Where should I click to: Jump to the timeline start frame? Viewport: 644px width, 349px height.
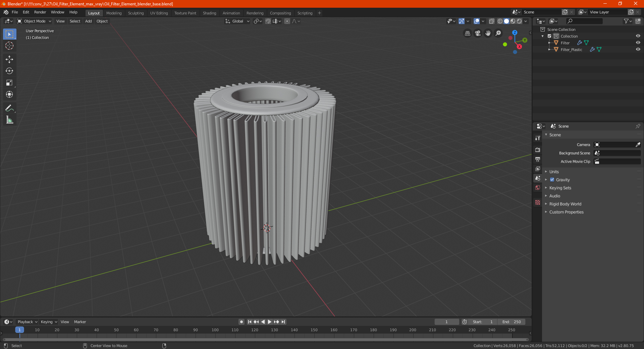[250, 322]
